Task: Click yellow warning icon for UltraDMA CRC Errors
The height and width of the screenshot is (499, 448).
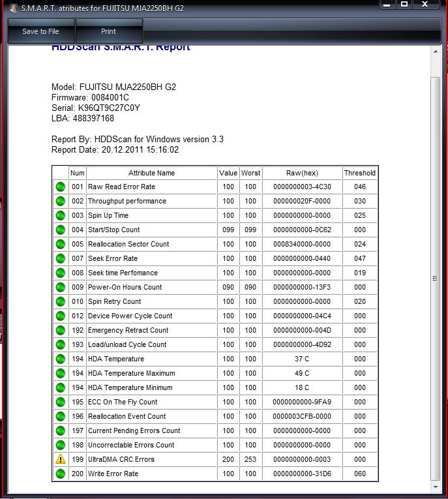Action: pyautogui.click(x=61, y=459)
